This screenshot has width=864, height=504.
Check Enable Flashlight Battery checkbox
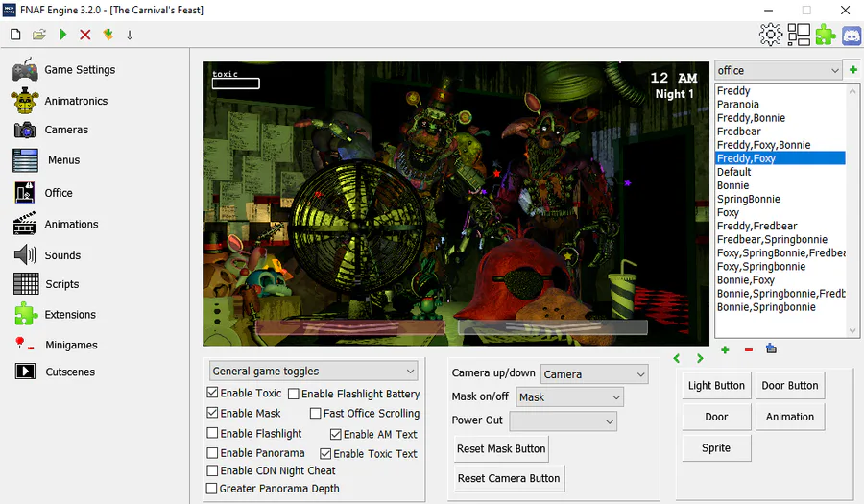(x=294, y=394)
